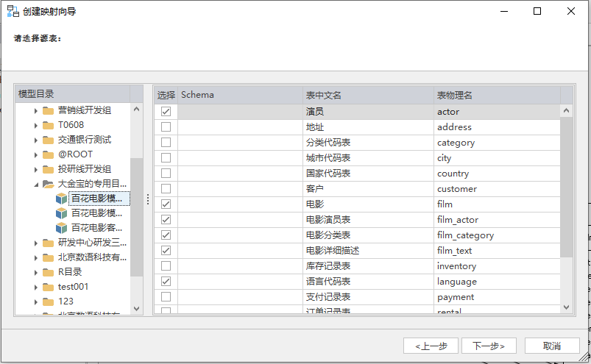Viewport: 591px width, 364px height.
Task: Uncheck the actor table checkbox
Action: pos(166,112)
